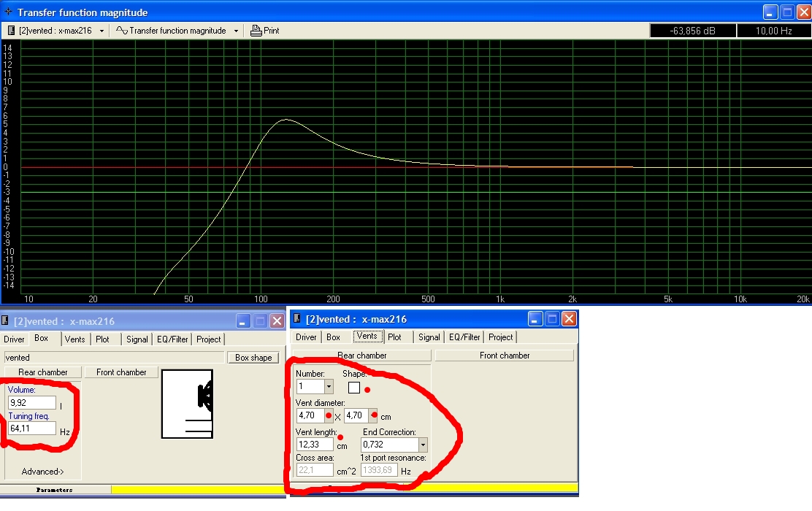Image resolution: width=812 pixels, height=511 pixels.
Task: Toggle the square vent Shape button
Action: point(354,388)
